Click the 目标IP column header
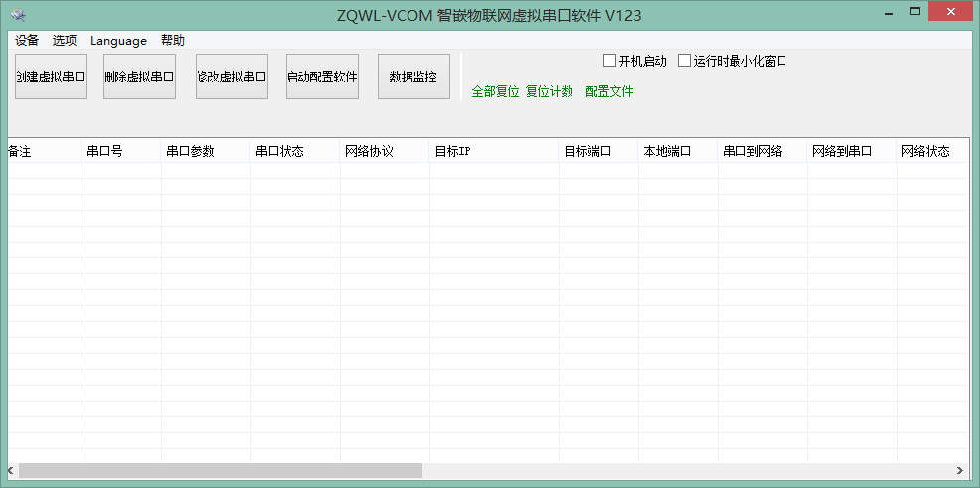Viewport: 980px width, 488px height. (493, 151)
